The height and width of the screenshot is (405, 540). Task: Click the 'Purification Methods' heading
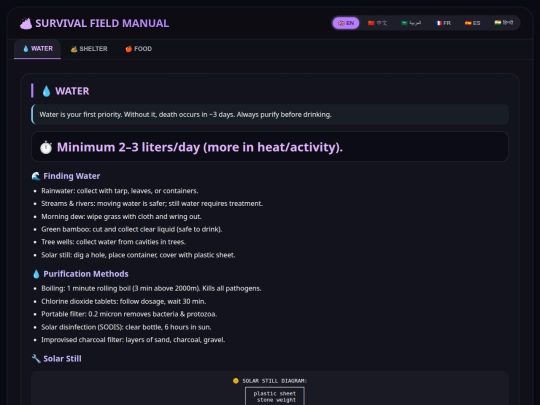pyautogui.click(x=86, y=274)
